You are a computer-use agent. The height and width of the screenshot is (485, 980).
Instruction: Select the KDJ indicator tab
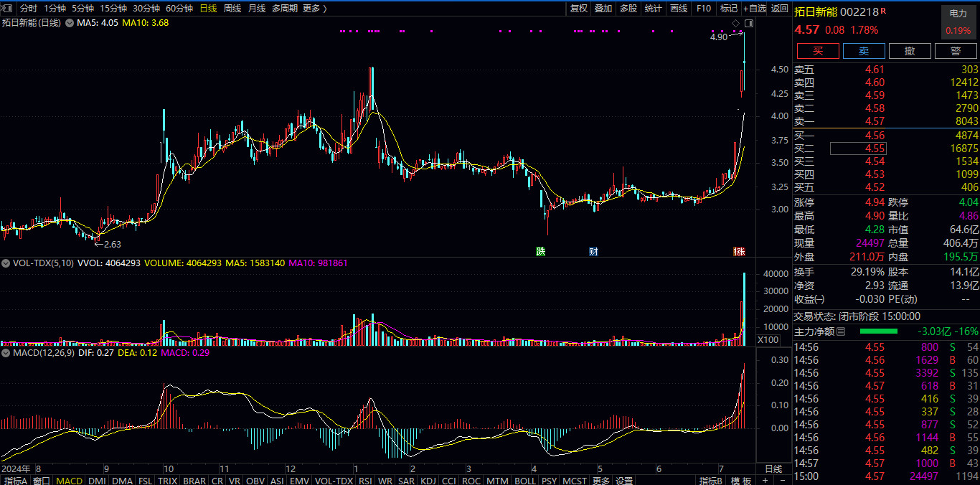428,480
